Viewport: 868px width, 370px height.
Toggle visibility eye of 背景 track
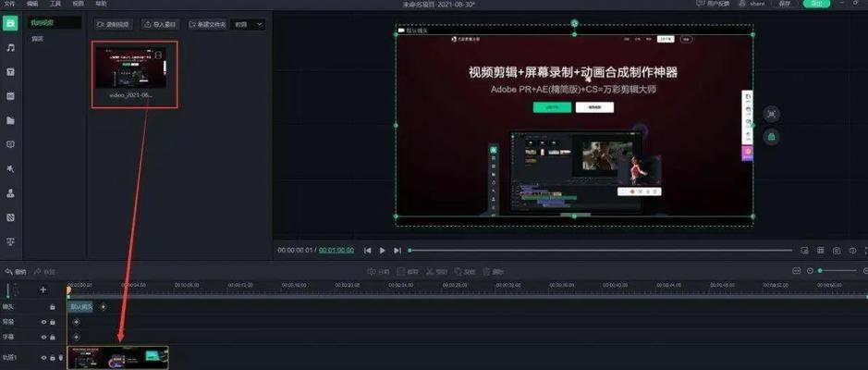click(x=43, y=322)
